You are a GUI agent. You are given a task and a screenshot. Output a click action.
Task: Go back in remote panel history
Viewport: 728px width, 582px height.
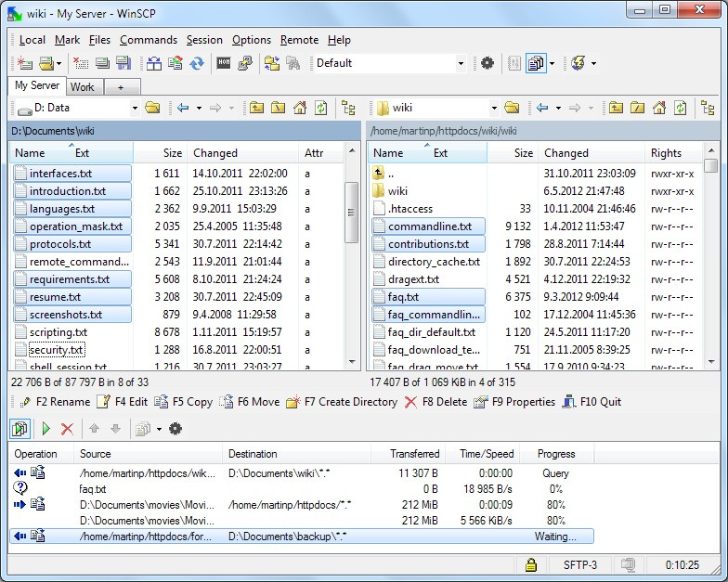pos(542,108)
